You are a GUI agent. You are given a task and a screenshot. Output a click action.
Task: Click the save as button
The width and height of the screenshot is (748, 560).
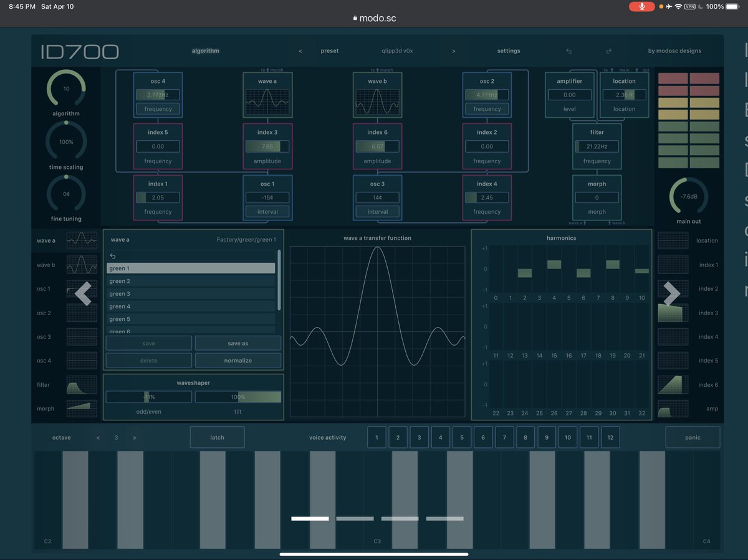coord(238,343)
